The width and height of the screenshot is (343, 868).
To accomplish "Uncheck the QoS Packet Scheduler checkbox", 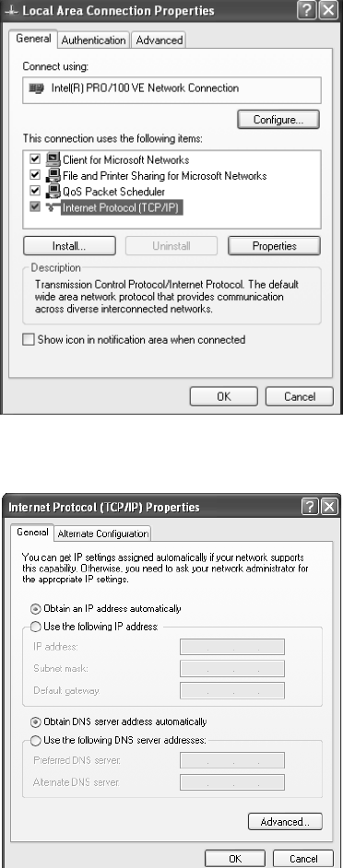I will [x=35, y=192].
